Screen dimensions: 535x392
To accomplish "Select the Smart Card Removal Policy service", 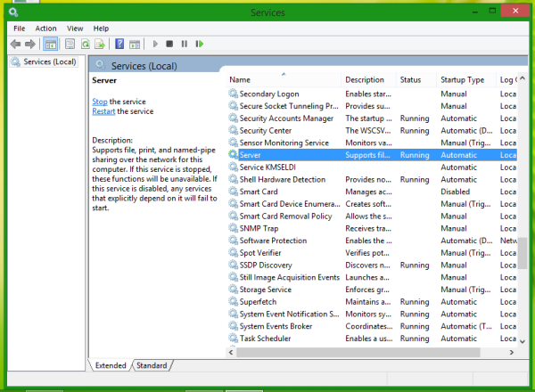I will click(372, 216).
